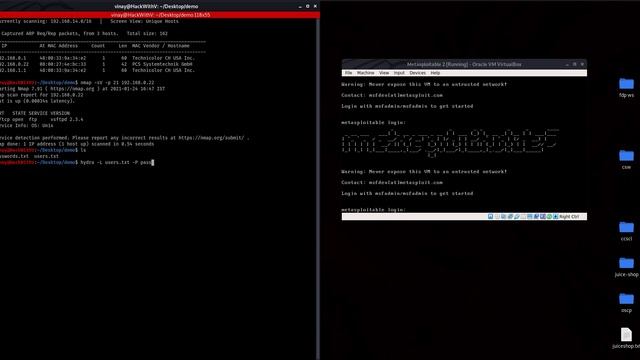The image size is (640, 360).
Task: Click the top 'Never expose this VM' warning line
Action: [x=424, y=84]
